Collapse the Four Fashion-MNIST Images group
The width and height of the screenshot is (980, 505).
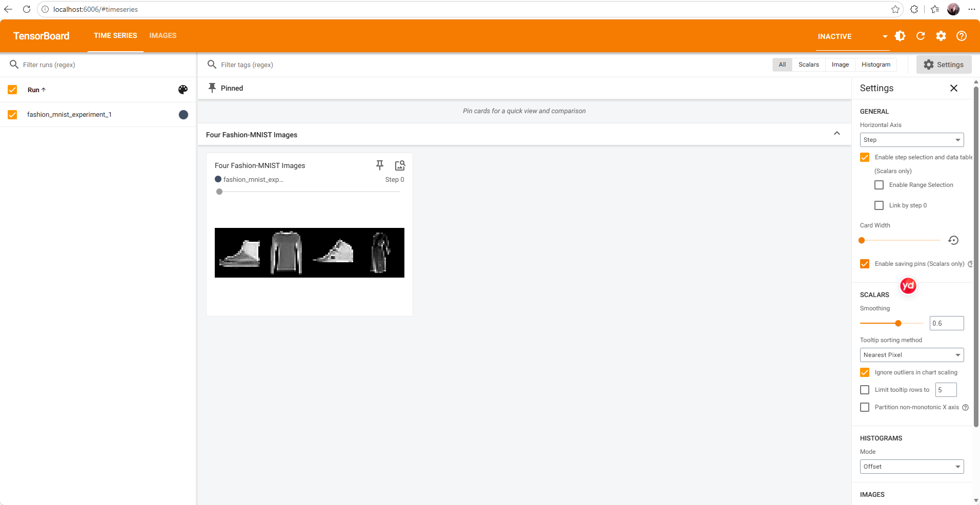point(837,134)
